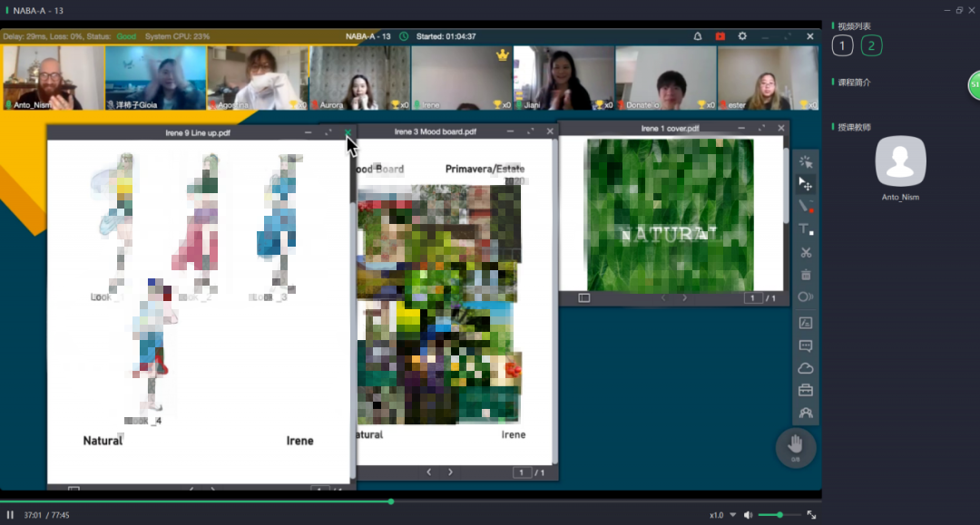Select the laser pointer tool
980x525 pixels.
(x=806, y=162)
